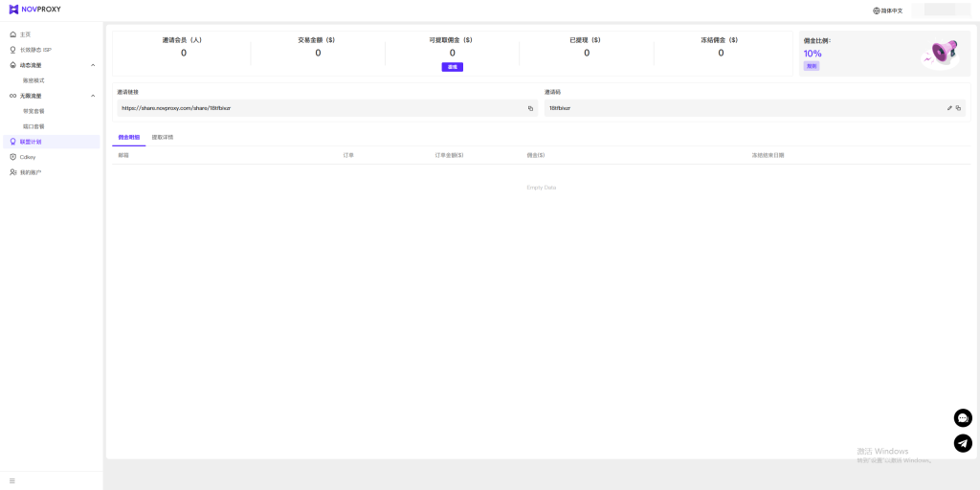This screenshot has height=490, width=980.
Task: Open 长效静态 ISP menu item
Action: pos(34,50)
